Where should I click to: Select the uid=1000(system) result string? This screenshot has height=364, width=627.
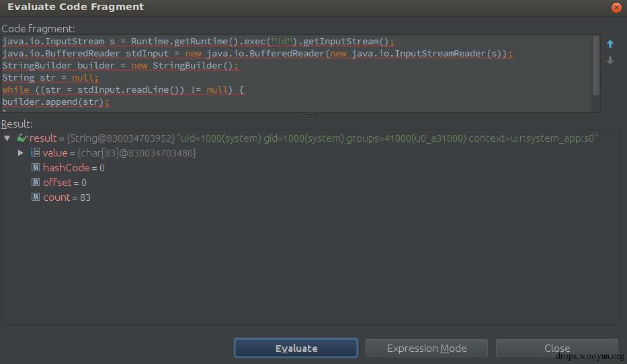coord(387,138)
